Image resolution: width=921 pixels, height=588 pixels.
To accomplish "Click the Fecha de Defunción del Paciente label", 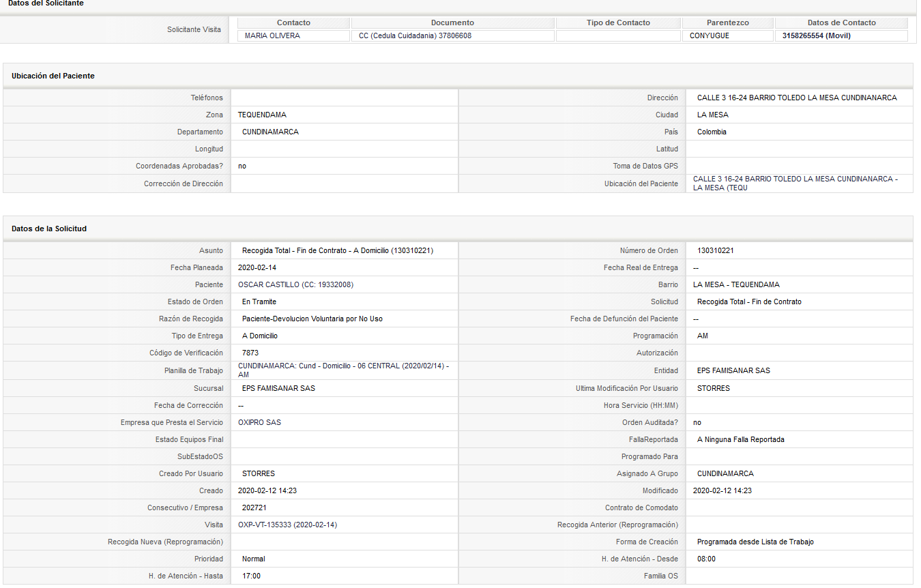I will [x=624, y=319].
